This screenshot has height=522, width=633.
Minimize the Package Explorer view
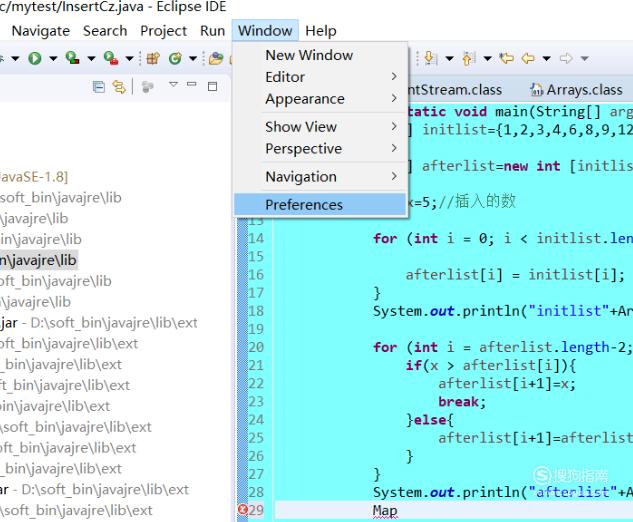(192, 84)
